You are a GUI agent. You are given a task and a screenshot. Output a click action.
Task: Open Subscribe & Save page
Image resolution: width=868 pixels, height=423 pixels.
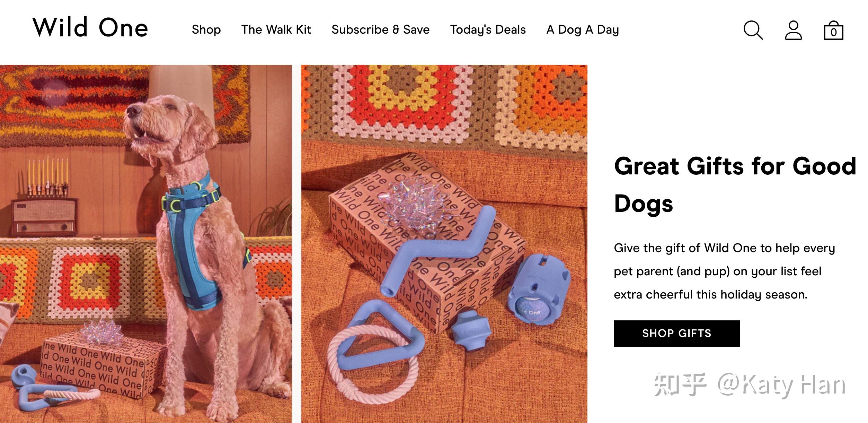(380, 30)
